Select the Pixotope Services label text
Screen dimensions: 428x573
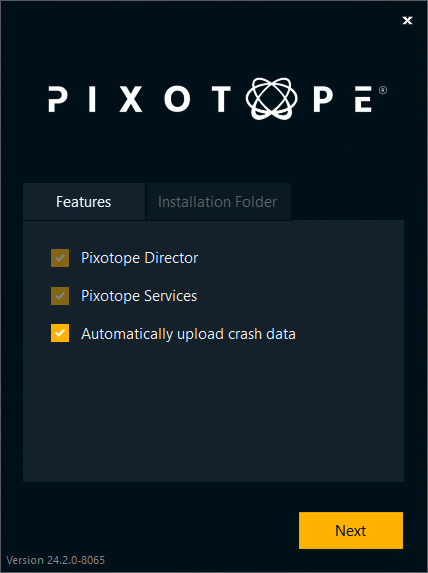click(139, 296)
